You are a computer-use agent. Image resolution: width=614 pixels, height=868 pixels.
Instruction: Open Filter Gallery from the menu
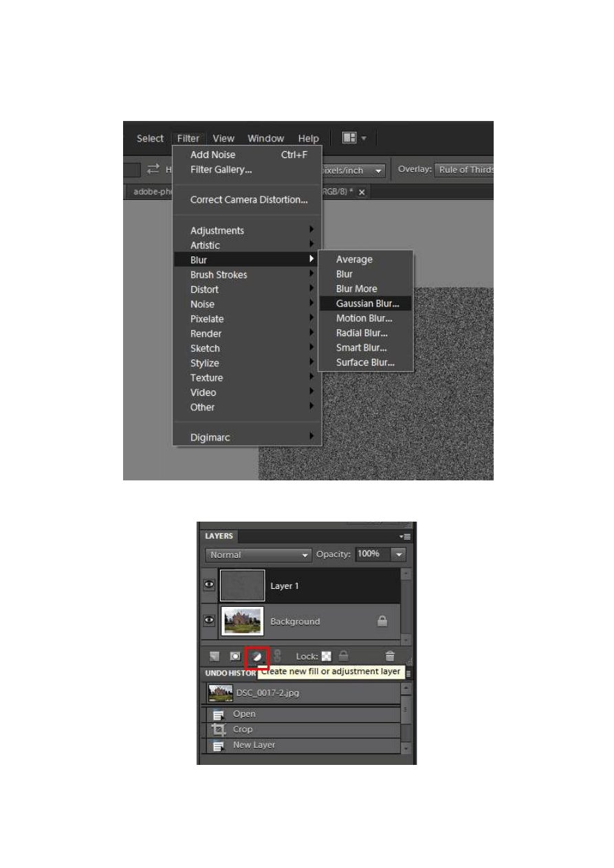pyautogui.click(x=221, y=169)
